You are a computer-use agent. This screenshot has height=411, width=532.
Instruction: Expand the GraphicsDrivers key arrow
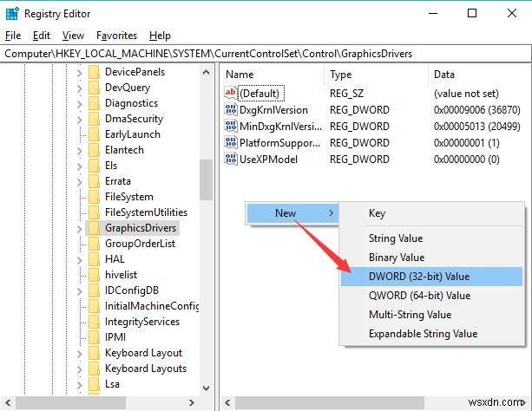pos(80,228)
